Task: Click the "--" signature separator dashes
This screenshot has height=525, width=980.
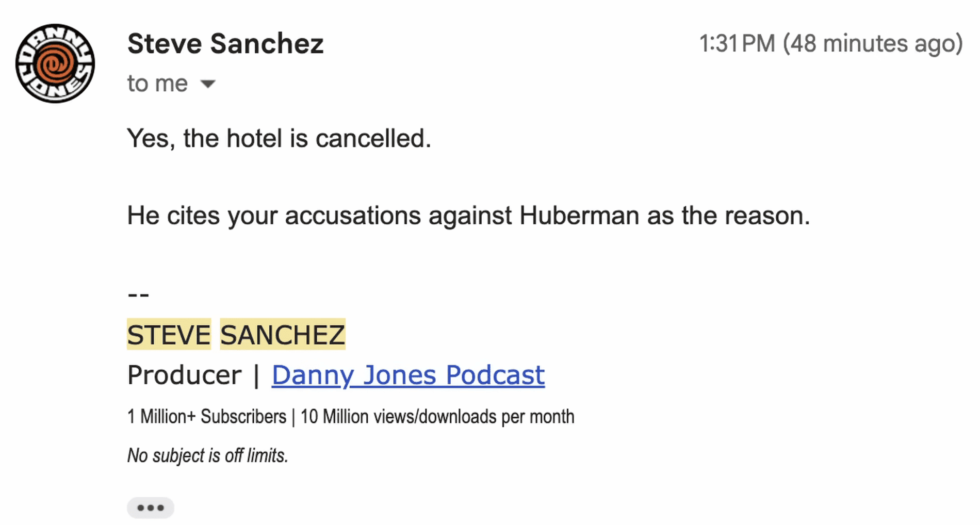Action: [138, 295]
